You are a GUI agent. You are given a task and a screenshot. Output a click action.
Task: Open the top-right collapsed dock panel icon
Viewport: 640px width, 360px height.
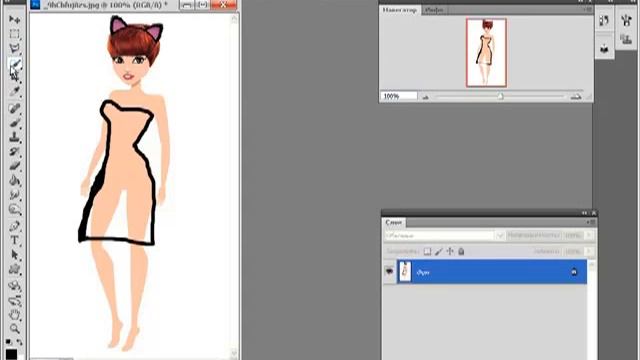pos(626,20)
